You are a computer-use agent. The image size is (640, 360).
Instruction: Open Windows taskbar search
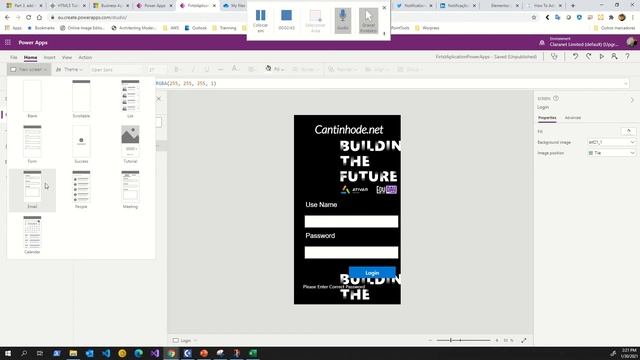(24, 353)
